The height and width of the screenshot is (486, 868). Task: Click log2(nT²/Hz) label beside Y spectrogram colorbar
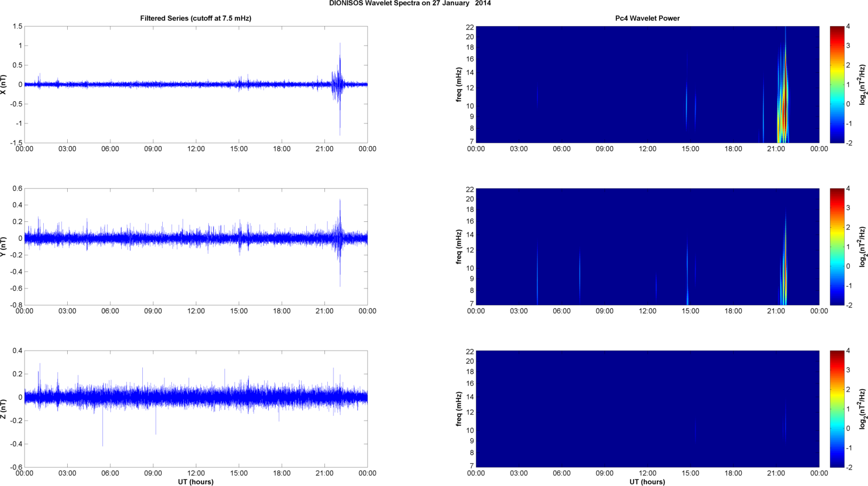[x=863, y=246]
